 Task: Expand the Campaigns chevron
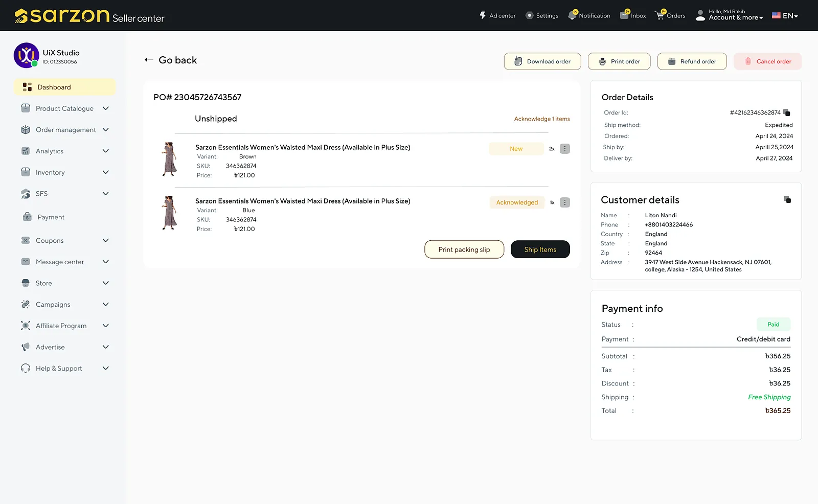pos(106,304)
